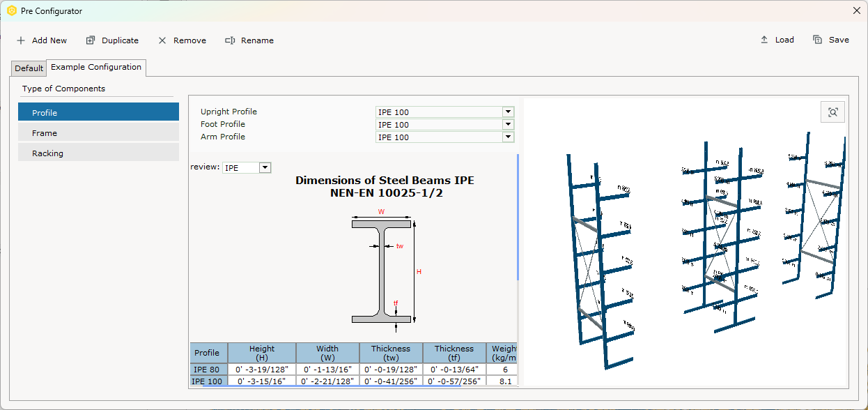Switch to the Default tab
The width and height of the screenshot is (868, 410).
coord(28,68)
